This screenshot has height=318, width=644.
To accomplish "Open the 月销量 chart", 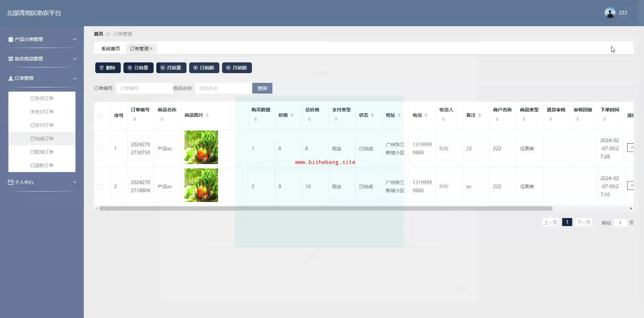I will pyautogui.click(x=171, y=68).
